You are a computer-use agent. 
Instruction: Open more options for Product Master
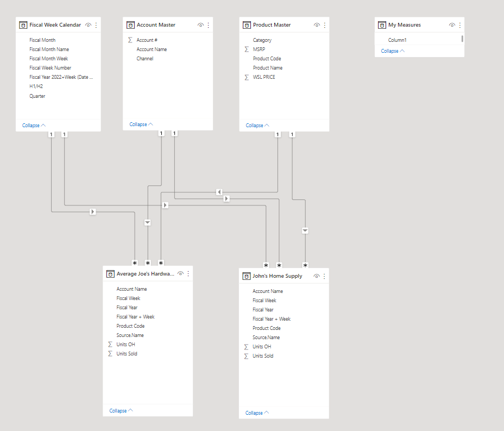pos(325,25)
